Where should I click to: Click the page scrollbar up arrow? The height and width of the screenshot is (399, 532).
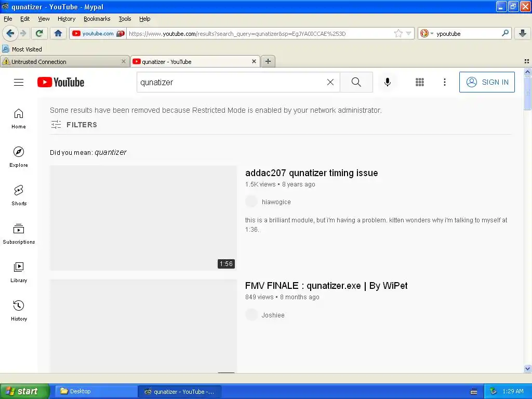pyautogui.click(x=527, y=72)
